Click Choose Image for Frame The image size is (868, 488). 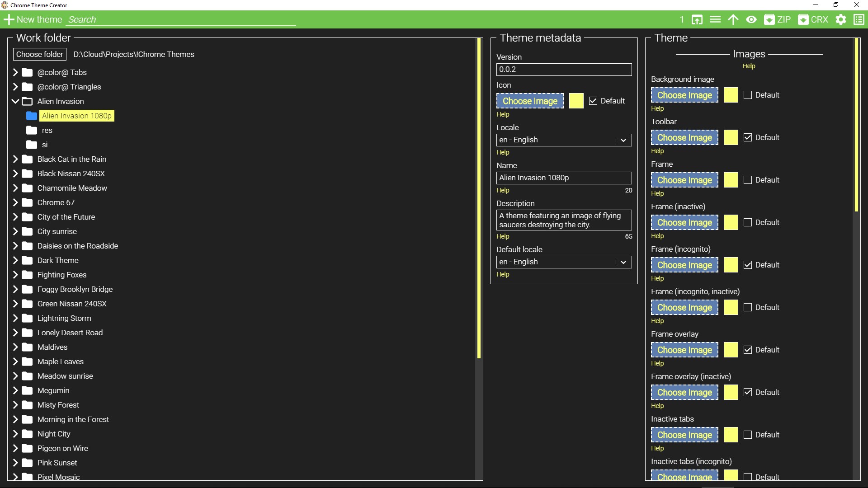(684, 180)
